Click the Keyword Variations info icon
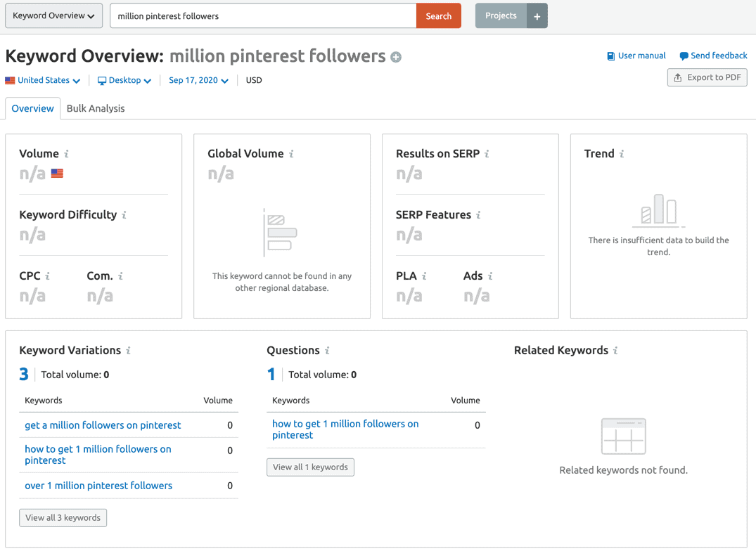The width and height of the screenshot is (756, 551). (128, 351)
